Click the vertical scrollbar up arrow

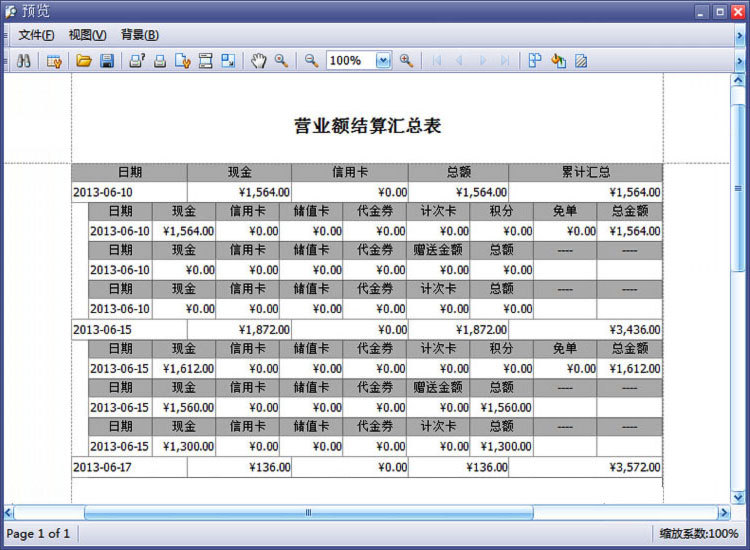pos(738,80)
